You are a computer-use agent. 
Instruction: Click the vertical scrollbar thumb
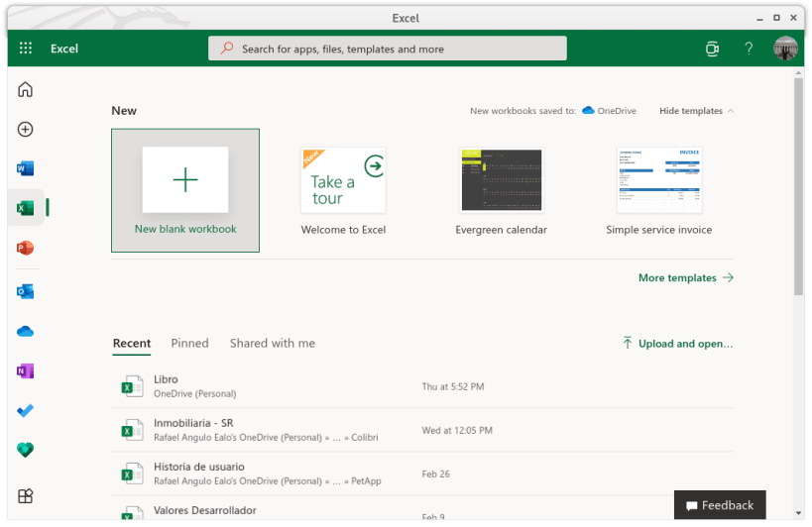[x=798, y=186]
